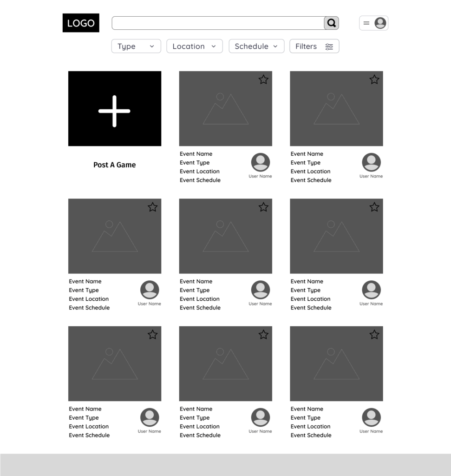The image size is (451, 476).
Task: Click user avatar on second-row right card
Action: point(372,290)
